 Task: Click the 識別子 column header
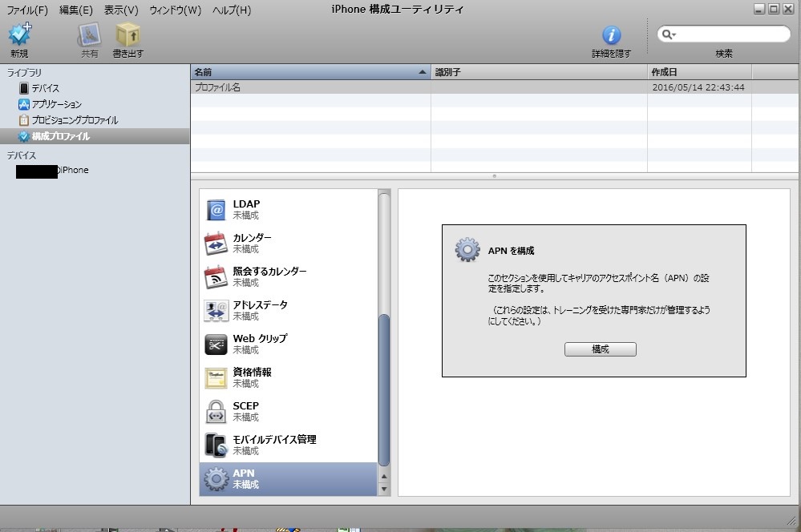539,72
